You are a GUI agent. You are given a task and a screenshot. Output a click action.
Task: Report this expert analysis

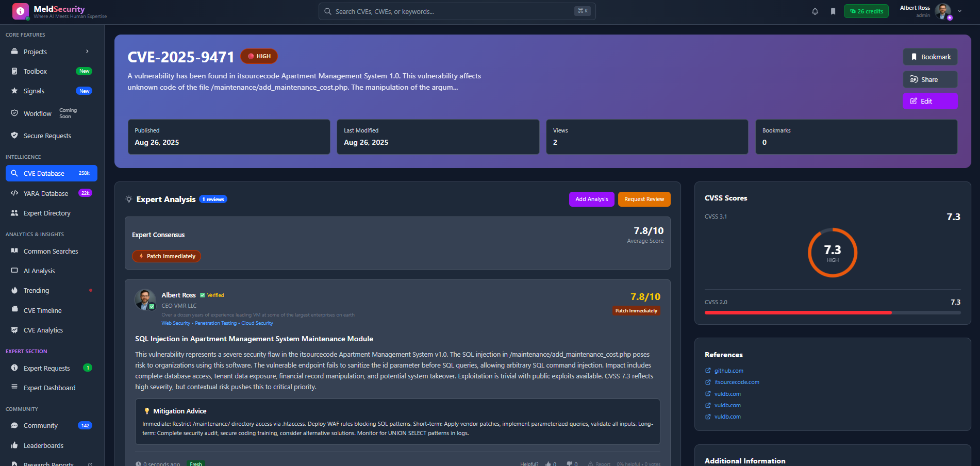[x=599, y=463]
